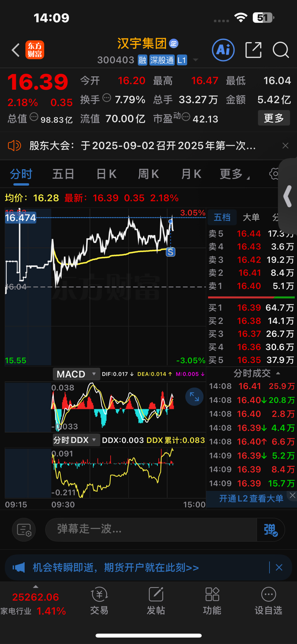
Task: Open the 开通L2查看大单 link
Action: click(x=251, y=498)
